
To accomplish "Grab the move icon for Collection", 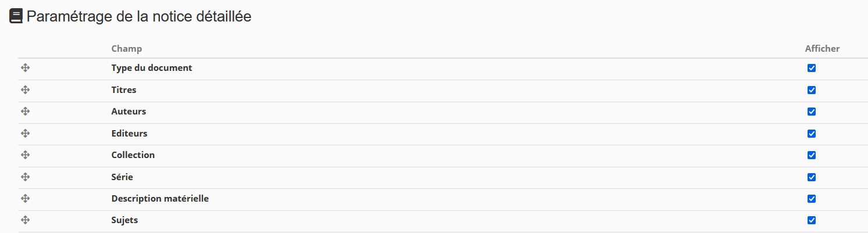I will pos(25,155).
